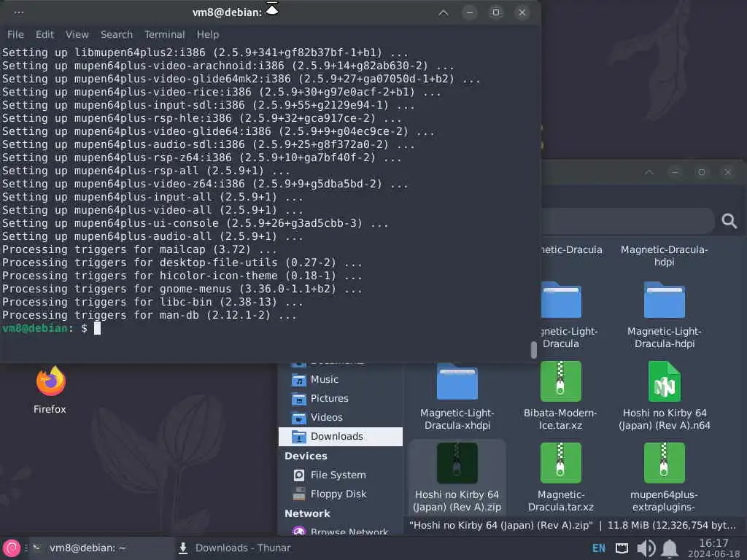Click the Magnetic-Dracula-hdpi folder label
Screen dimensions: 747x560
(664, 256)
